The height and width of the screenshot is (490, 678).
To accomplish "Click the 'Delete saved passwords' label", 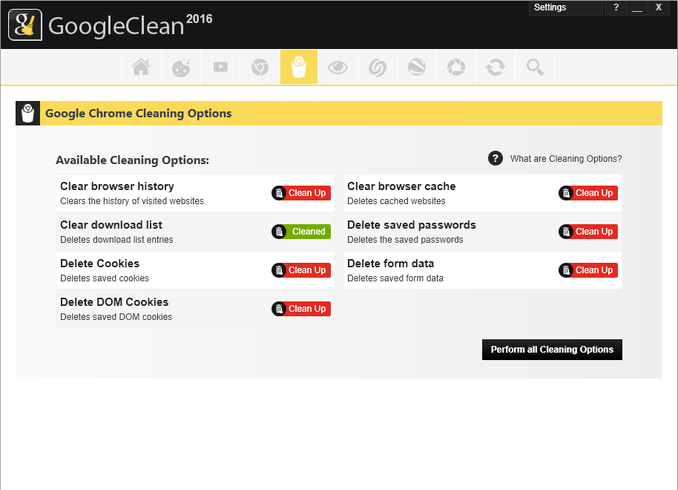I will [x=412, y=225].
